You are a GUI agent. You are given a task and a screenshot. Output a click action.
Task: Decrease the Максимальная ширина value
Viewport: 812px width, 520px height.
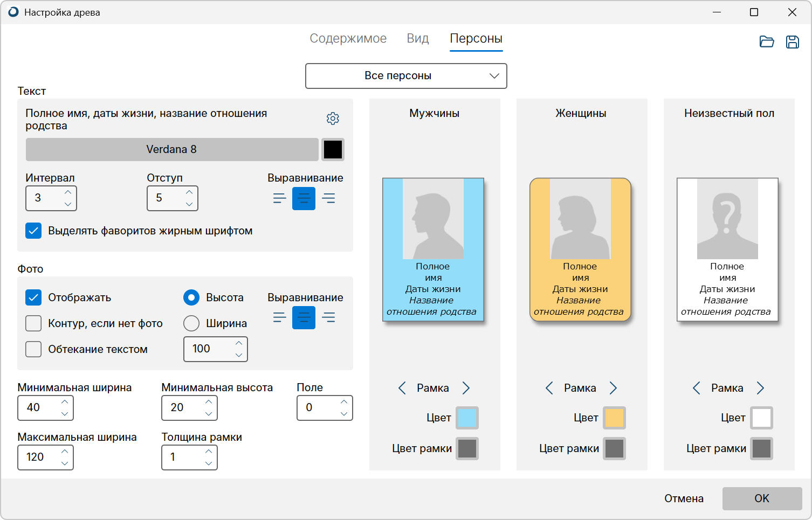point(65,463)
